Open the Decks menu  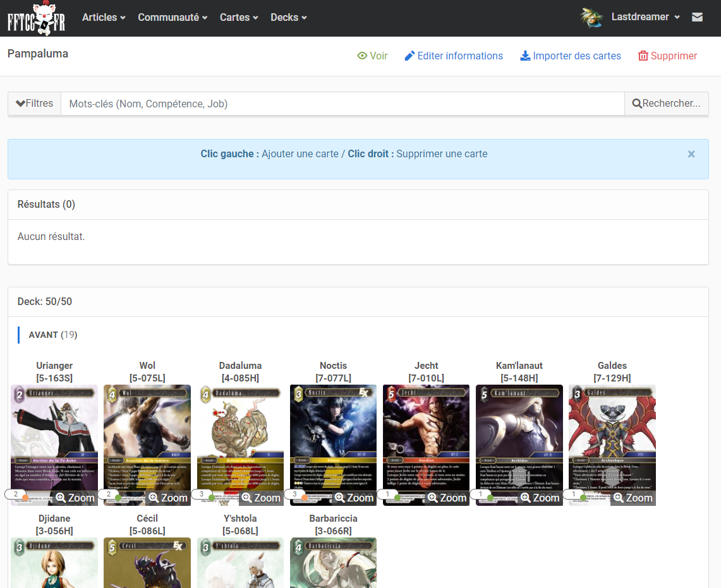288,18
